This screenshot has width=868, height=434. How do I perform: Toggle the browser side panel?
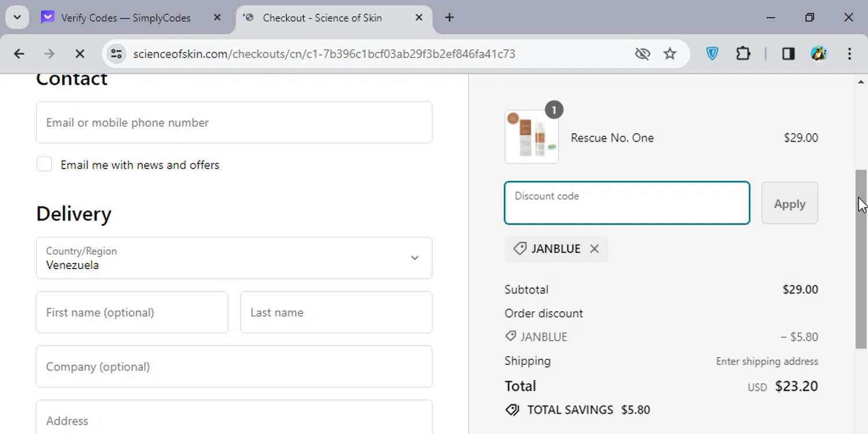click(788, 54)
